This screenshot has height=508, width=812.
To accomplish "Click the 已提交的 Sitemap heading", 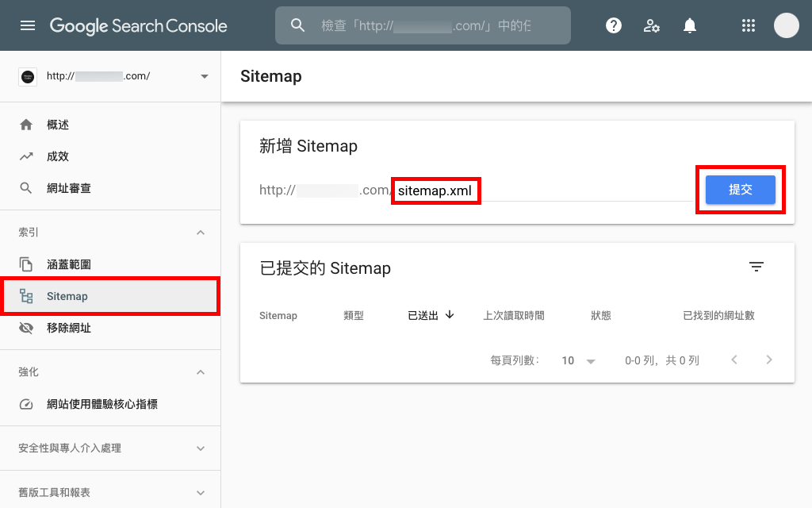I will pyautogui.click(x=325, y=268).
